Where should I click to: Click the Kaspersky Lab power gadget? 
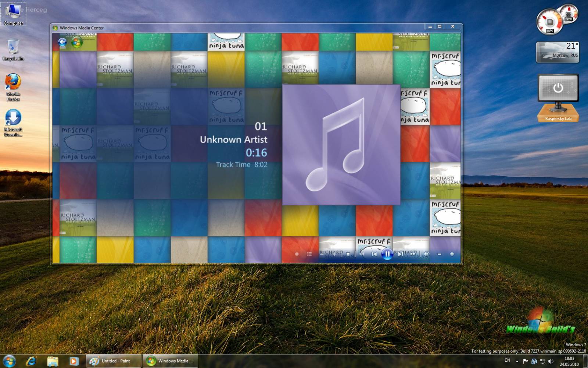[558, 98]
